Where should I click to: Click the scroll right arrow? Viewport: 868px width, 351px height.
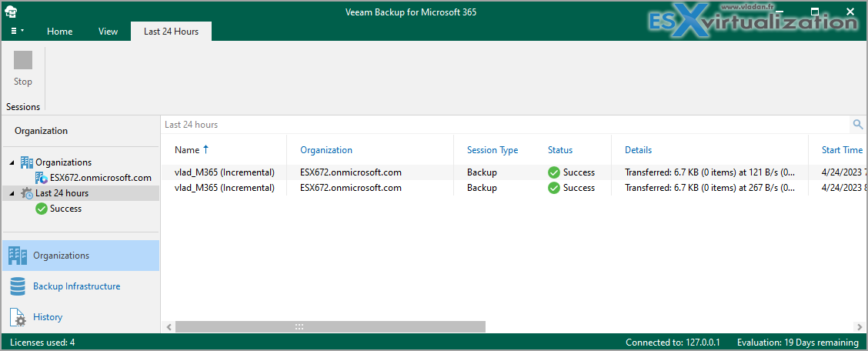click(858, 326)
